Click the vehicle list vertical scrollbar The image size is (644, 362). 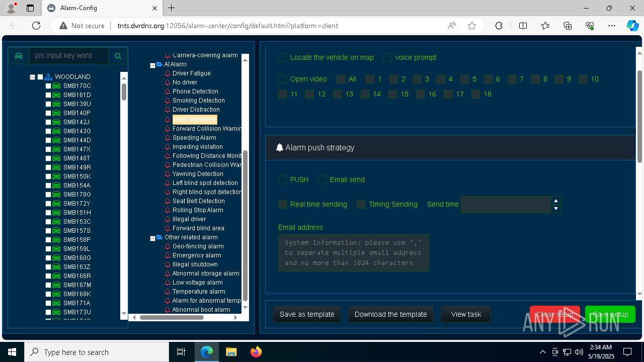coord(124,92)
